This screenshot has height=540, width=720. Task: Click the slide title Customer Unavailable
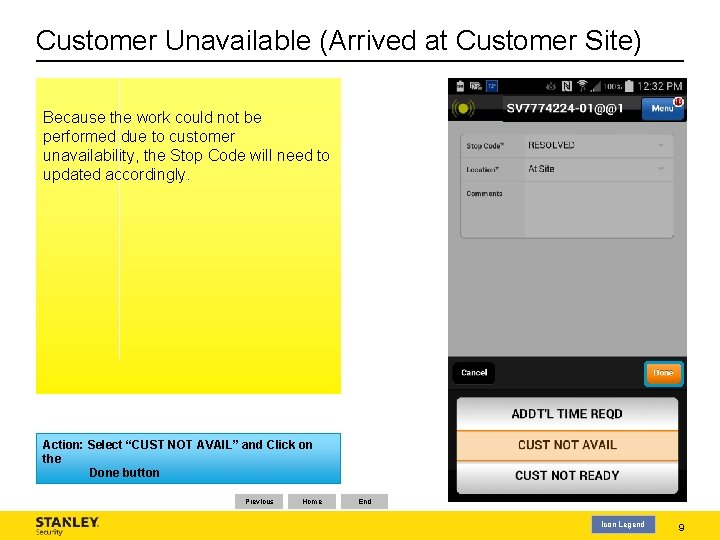(338, 40)
